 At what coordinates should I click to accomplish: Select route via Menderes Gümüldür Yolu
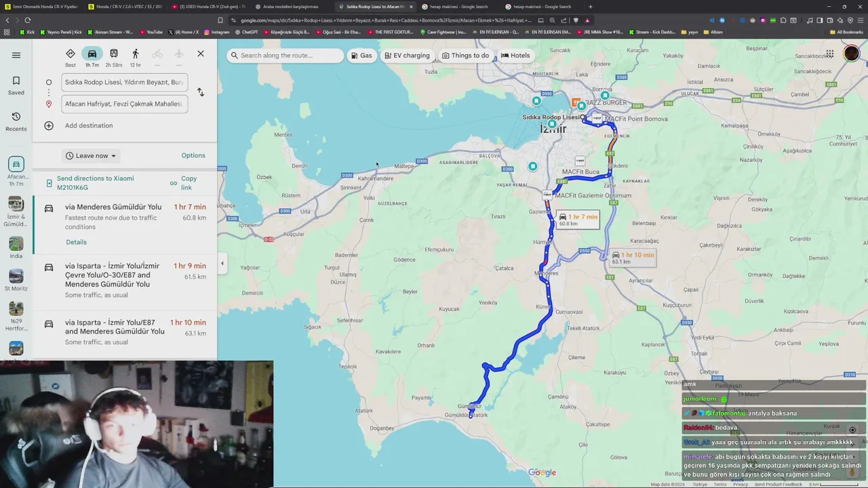point(125,225)
